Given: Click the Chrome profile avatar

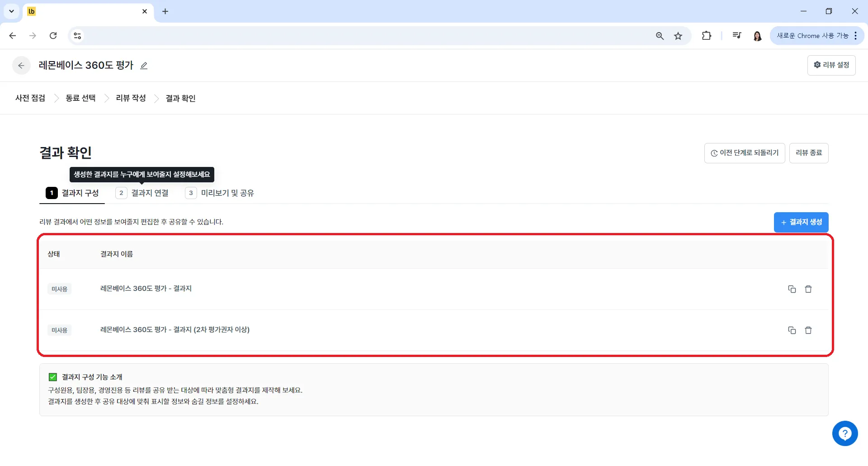Looking at the screenshot, I should coord(757,36).
